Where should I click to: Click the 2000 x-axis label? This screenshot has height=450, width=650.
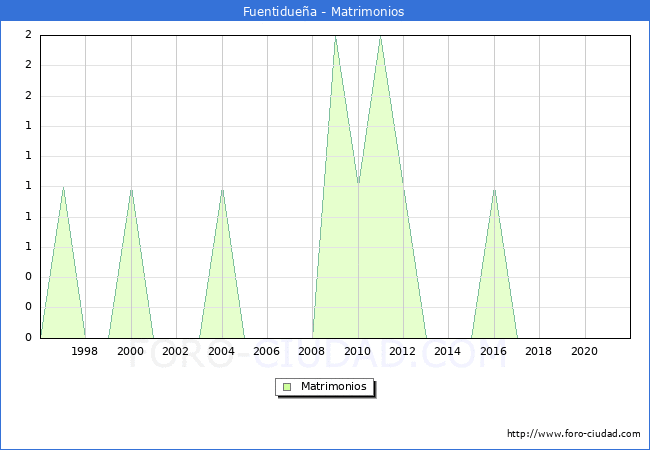tap(130, 351)
